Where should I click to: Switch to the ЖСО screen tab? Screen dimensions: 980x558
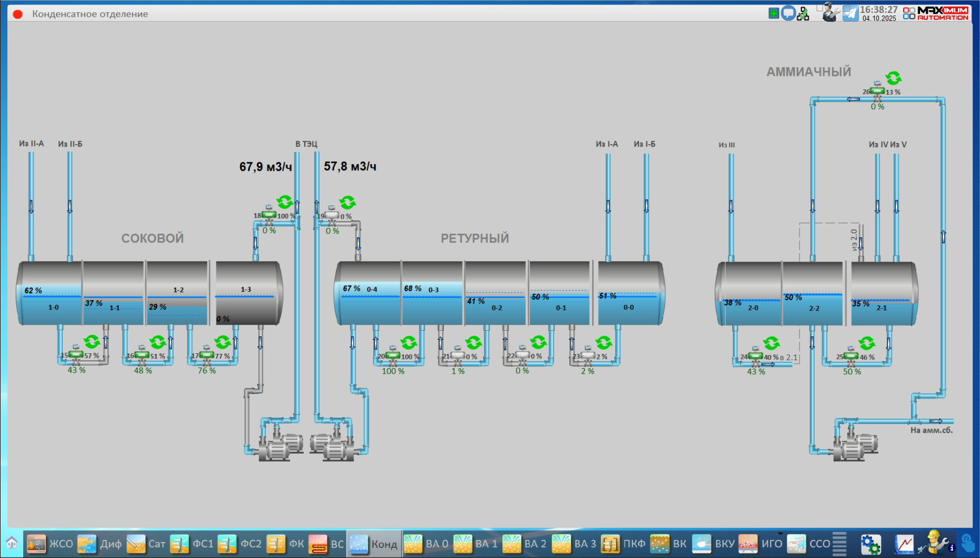[50, 544]
